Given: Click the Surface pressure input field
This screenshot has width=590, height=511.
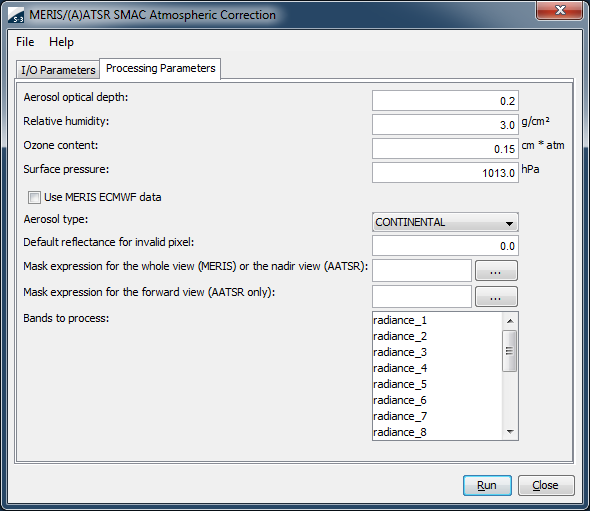Looking at the screenshot, I should coord(445,173).
